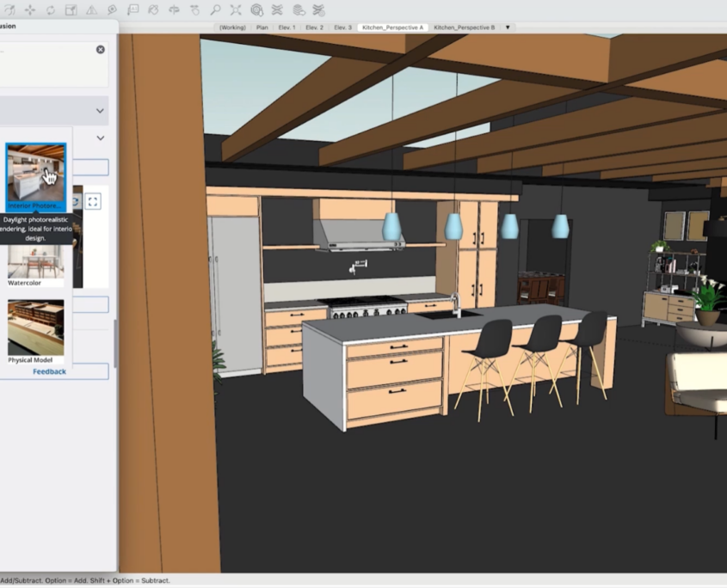The image size is (727, 588).
Task: Select the Move tool in the top toolbar
Action: [30, 10]
